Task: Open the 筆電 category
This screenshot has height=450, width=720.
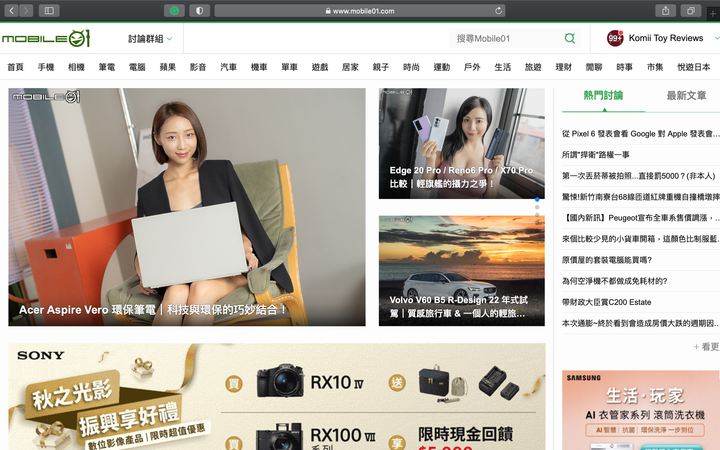Action: pyautogui.click(x=107, y=67)
